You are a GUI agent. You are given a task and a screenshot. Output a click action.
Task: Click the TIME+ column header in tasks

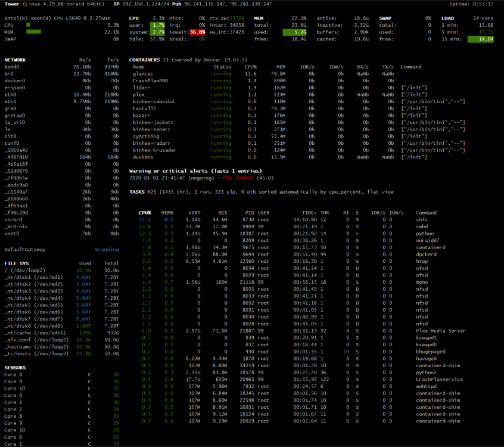pyautogui.click(x=309, y=213)
